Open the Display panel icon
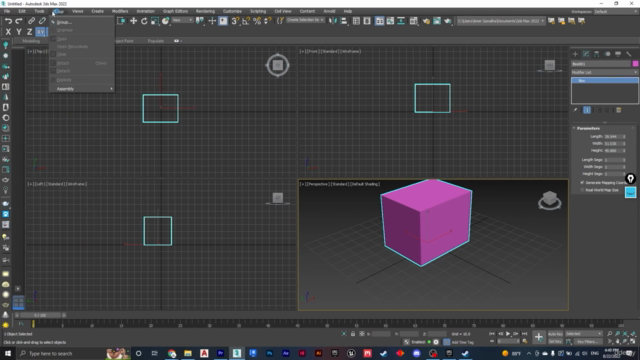Viewport: 640px width, 360px height. [618, 54]
